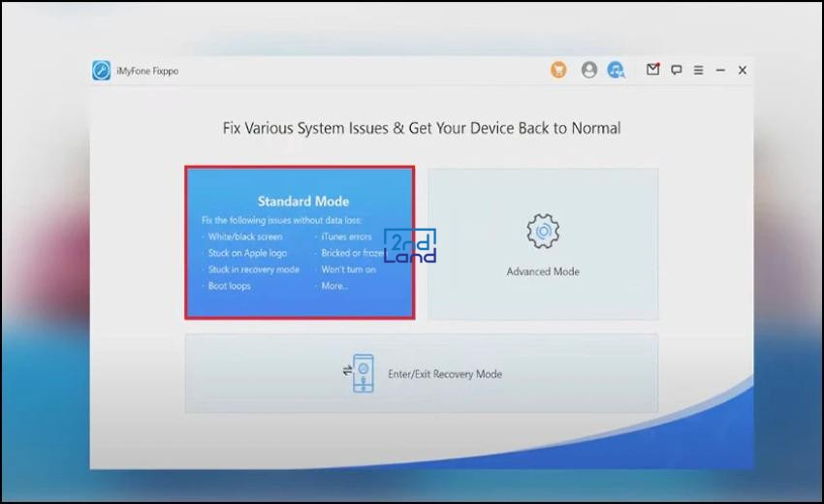
Task: Open the user account profile icon
Action: coord(589,70)
